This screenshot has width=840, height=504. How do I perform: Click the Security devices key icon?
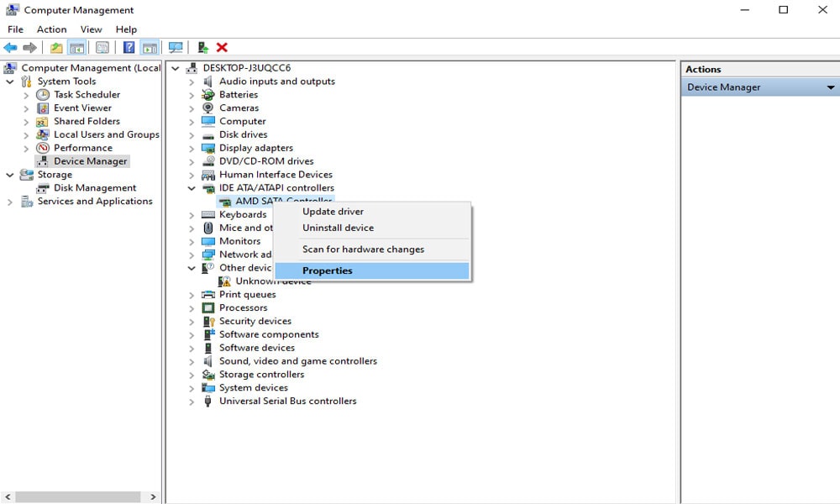[207, 322]
